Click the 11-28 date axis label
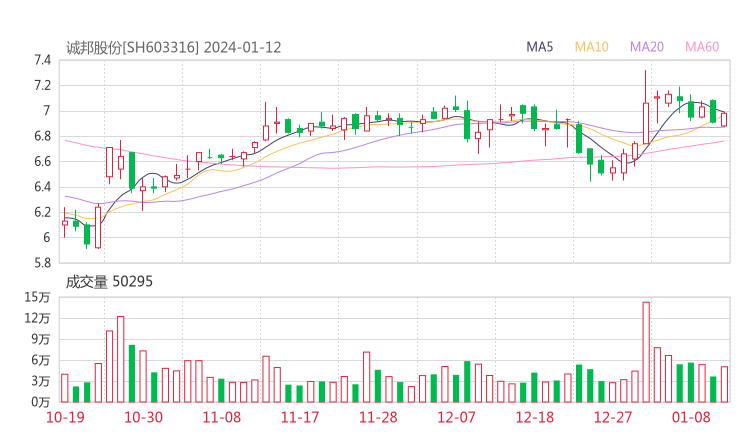Viewport: 740px width, 440px height. tap(378, 417)
